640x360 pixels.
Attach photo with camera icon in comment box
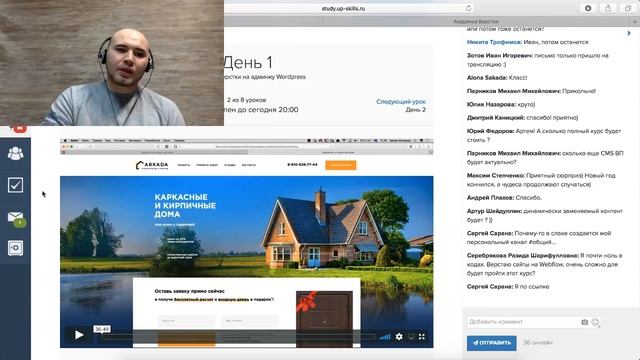[584, 322]
